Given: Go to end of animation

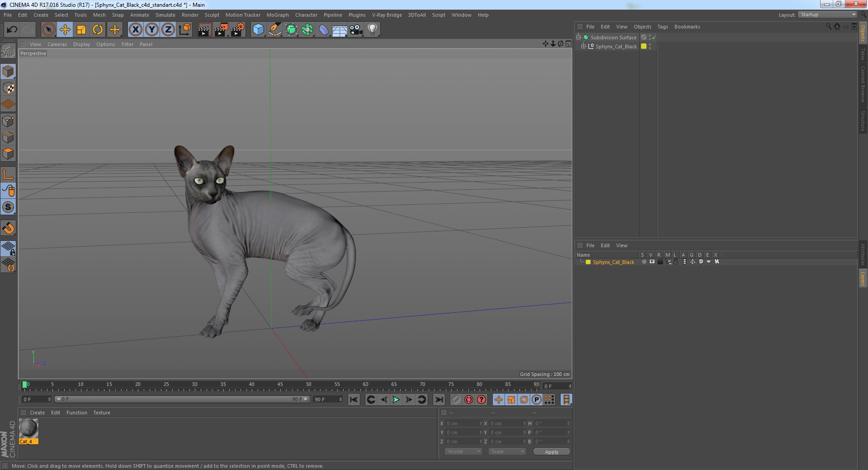Looking at the screenshot, I should click(439, 399).
